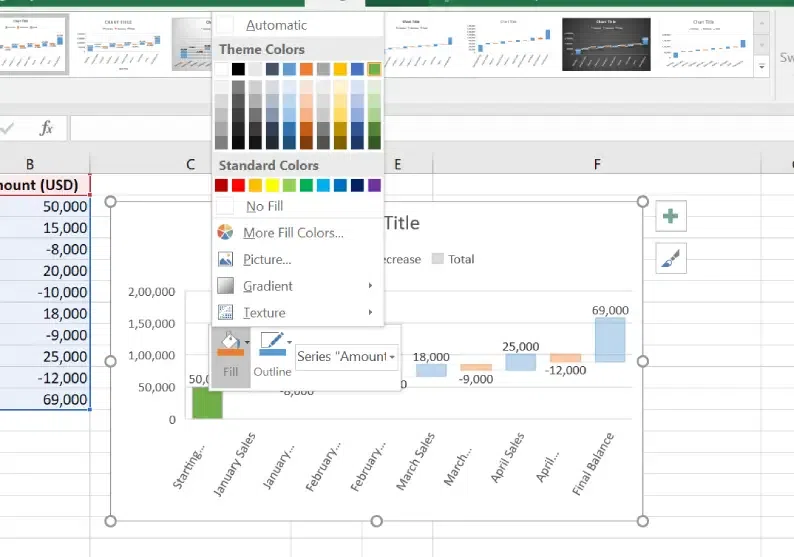Click the Picture fill icon
This screenshot has width=794, height=557.
coord(226,259)
